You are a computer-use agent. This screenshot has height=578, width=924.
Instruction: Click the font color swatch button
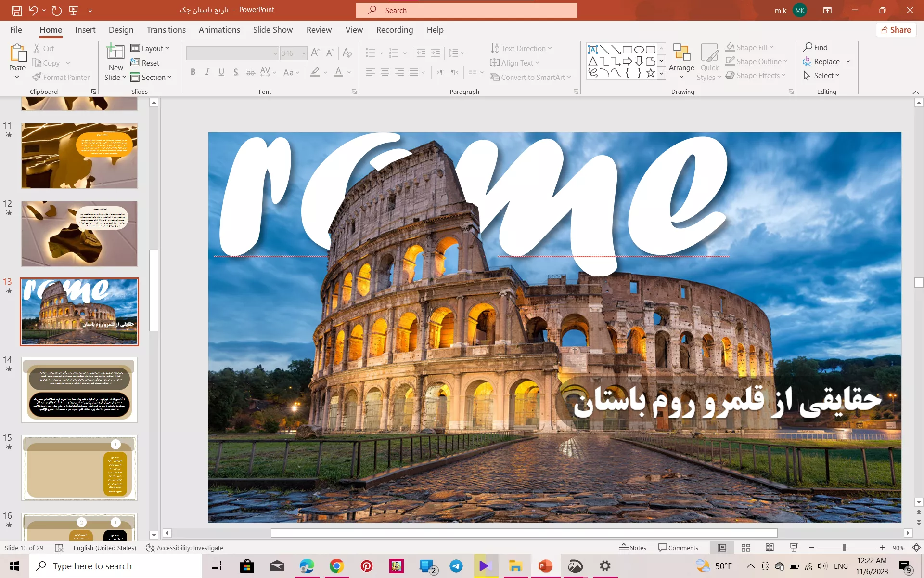coord(338,72)
